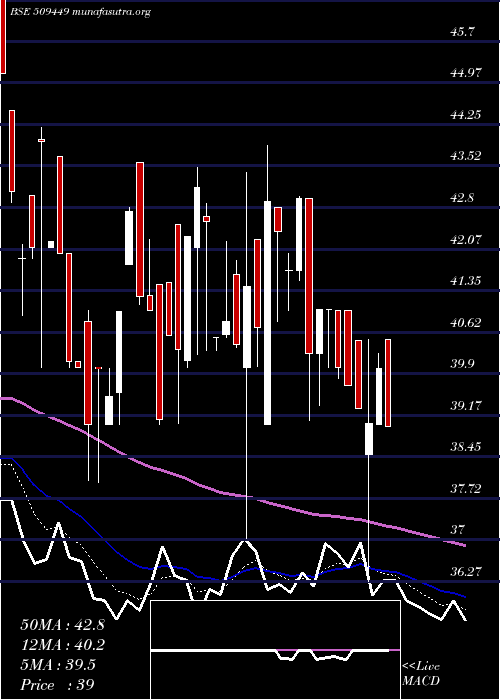Click the 36.27 price axis label
This screenshot has height=700, width=500.
point(466,571)
